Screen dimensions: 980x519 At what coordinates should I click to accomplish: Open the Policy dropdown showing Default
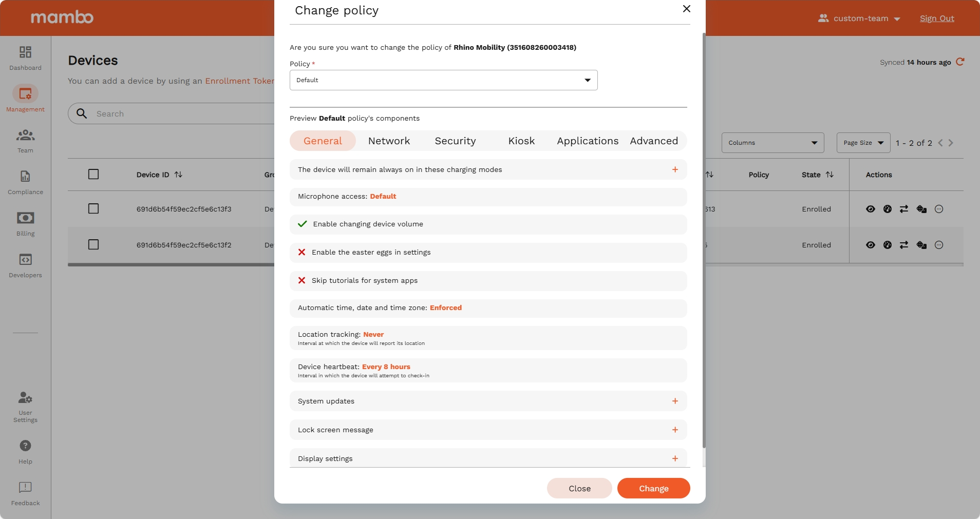click(x=443, y=80)
